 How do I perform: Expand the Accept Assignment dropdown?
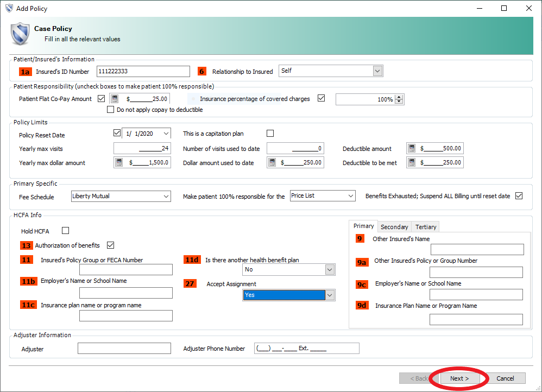click(329, 295)
